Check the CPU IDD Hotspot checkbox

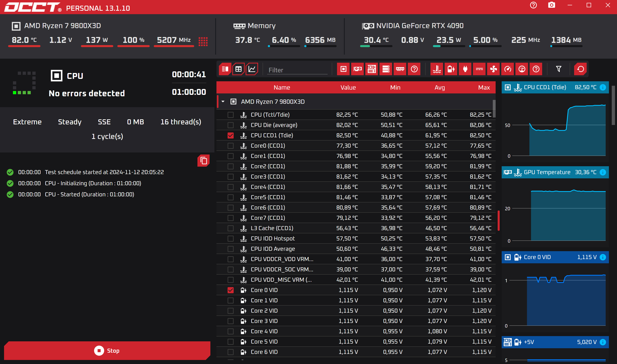(x=231, y=239)
